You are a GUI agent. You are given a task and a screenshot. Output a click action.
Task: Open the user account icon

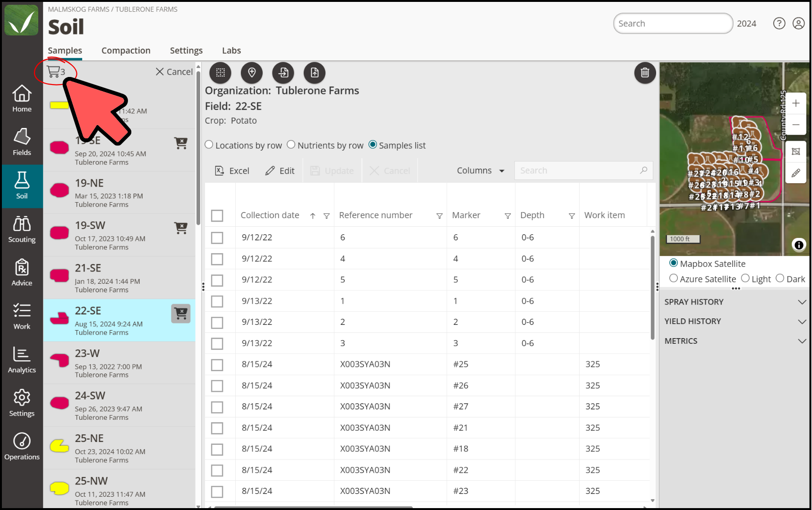click(x=798, y=23)
